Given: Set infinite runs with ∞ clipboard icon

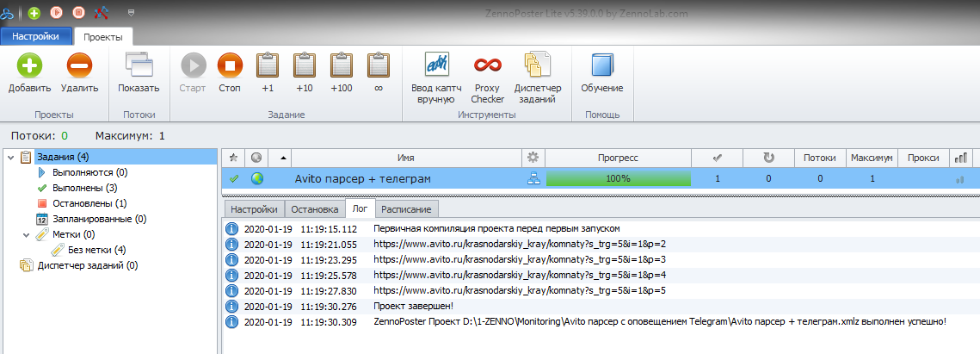Looking at the screenshot, I should [378, 65].
